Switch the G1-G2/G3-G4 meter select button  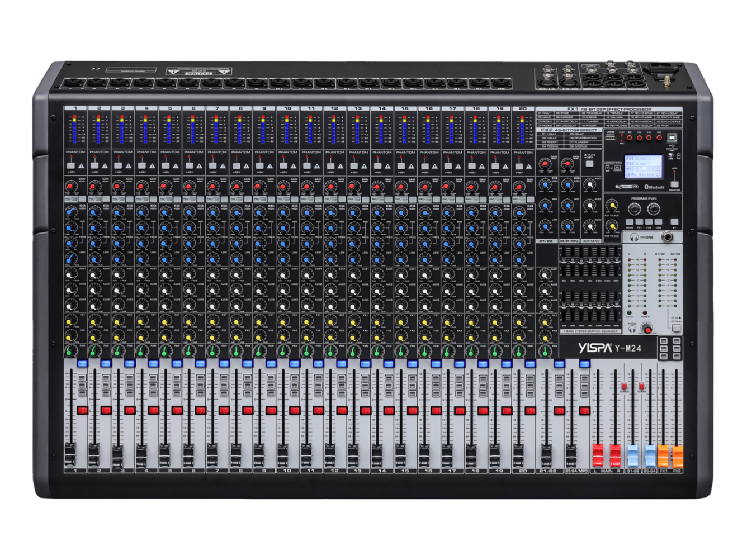[677, 329]
